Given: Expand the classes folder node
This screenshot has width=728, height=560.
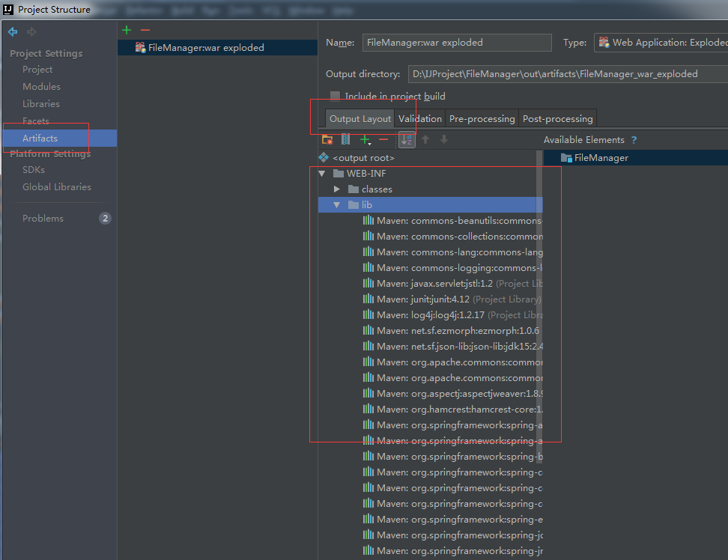Looking at the screenshot, I should 337,189.
